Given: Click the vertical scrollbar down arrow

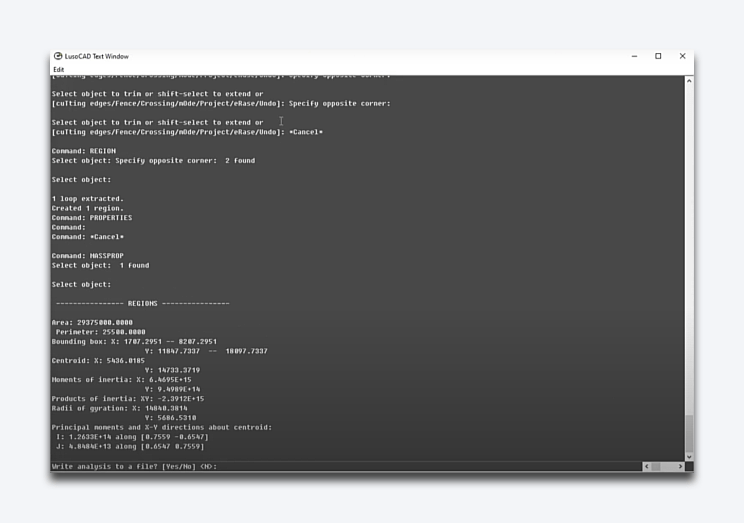Looking at the screenshot, I should click(689, 455).
